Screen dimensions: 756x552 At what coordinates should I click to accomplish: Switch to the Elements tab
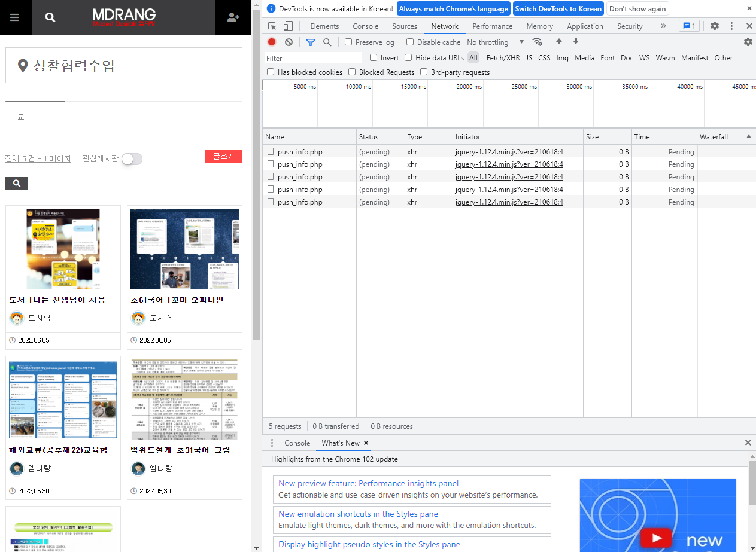tap(324, 26)
